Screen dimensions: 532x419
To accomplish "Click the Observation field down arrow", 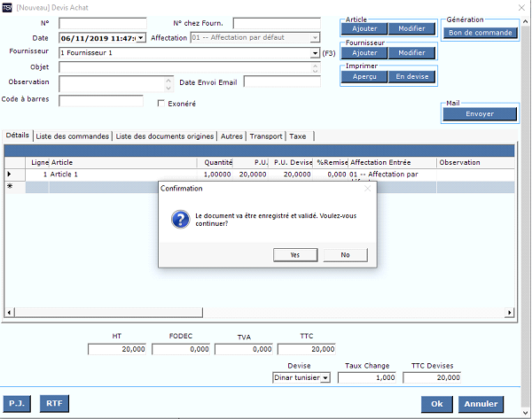I will 168,88.
